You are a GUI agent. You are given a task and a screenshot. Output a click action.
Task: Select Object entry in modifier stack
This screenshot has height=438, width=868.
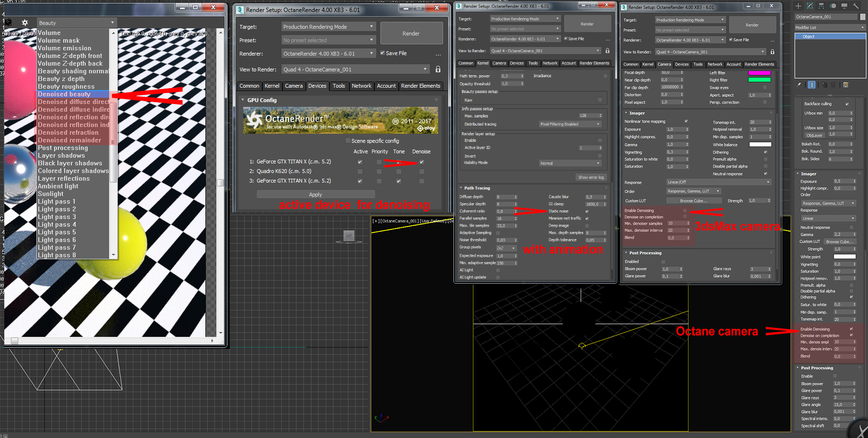830,36
